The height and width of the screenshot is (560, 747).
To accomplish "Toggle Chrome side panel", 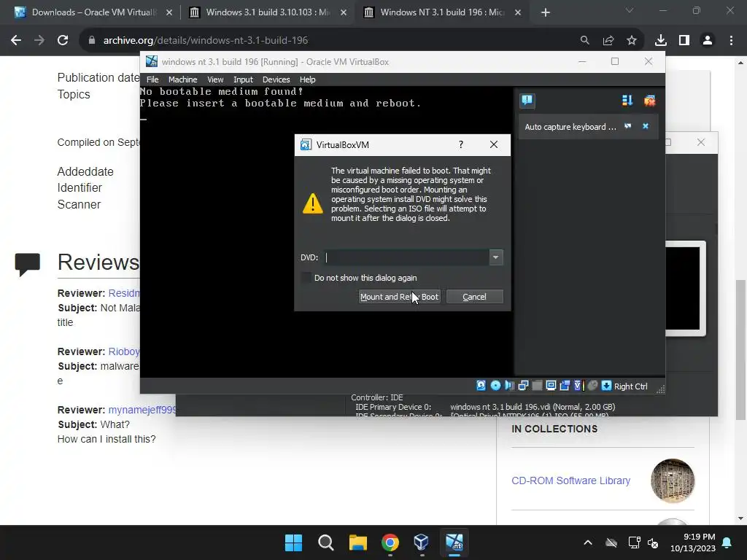I will pos(684,41).
